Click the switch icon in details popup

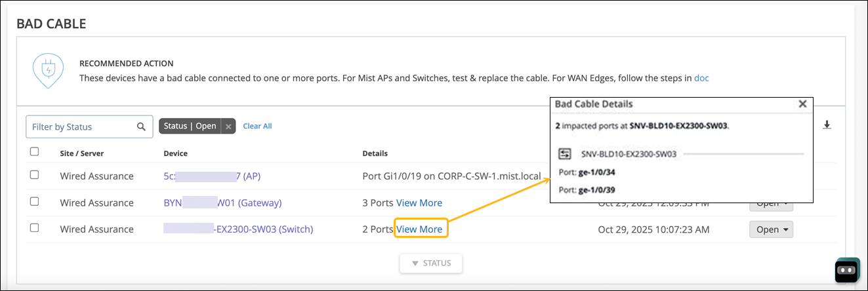(x=565, y=153)
